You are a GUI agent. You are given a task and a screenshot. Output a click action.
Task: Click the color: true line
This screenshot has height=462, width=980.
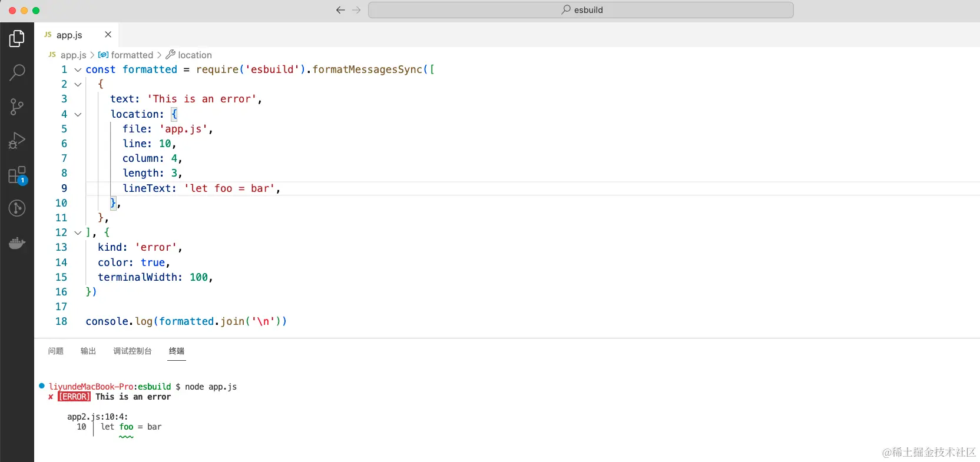[x=134, y=262]
